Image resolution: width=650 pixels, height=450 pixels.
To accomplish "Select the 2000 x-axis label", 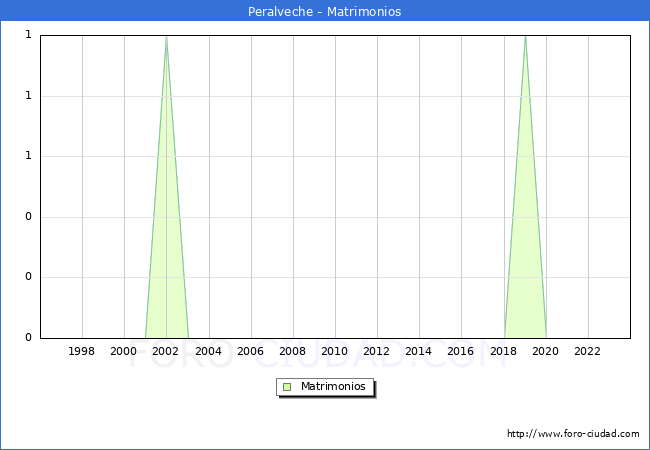I will click(x=124, y=351).
